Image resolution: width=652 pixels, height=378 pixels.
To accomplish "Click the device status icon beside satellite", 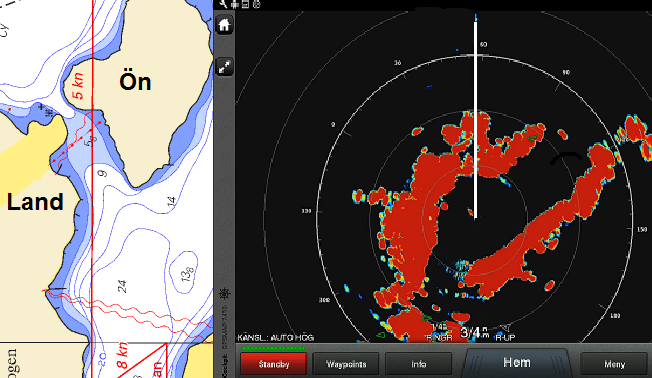I will [x=245, y=4].
